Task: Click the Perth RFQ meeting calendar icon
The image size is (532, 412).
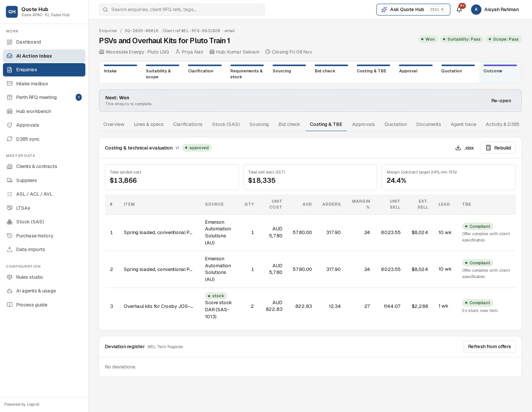Action: [10, 97]
